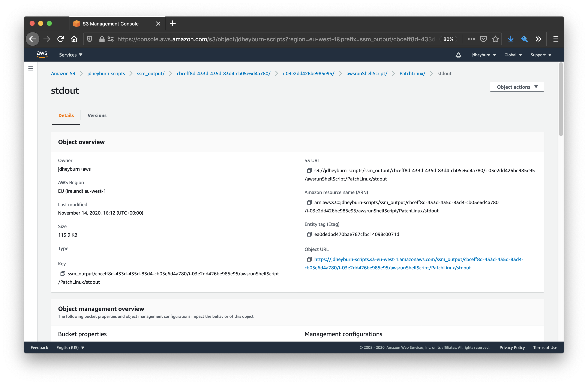Click the browser address bar URL
Screen dimensions: 588x385
(276, 39)
